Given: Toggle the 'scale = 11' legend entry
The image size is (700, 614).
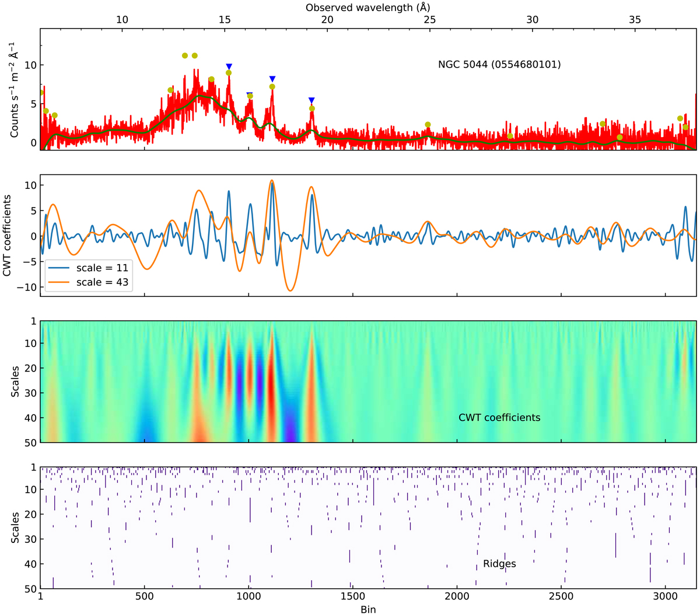Looking at the screenshot, I should [x=102, y=268].
